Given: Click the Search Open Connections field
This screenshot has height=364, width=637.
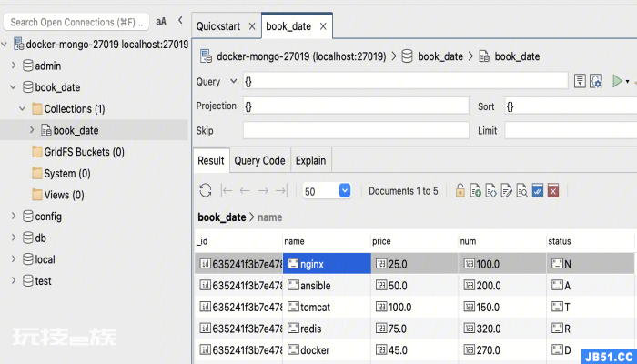Looking at the screenshot, I should tap(76, 22).
